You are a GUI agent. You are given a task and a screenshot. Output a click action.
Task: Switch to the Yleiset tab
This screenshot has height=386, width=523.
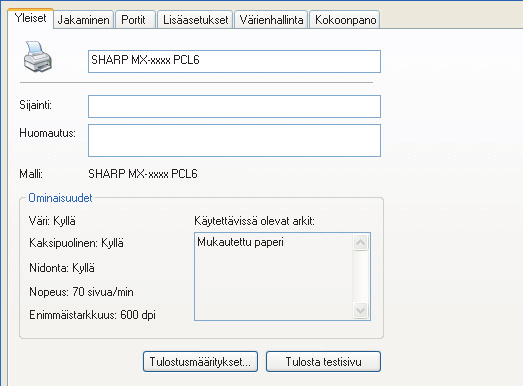click(30, 18)
